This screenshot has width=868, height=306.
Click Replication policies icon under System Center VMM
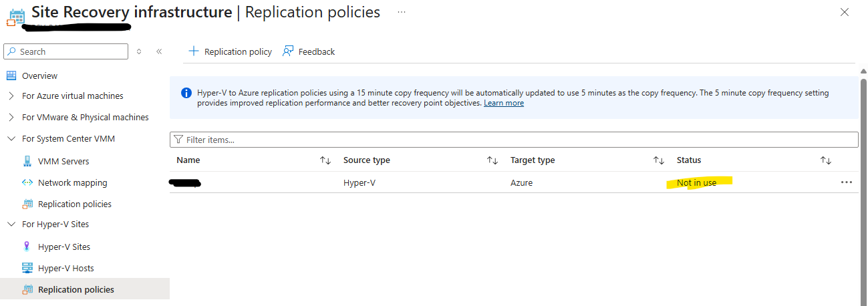coord(27,204)
